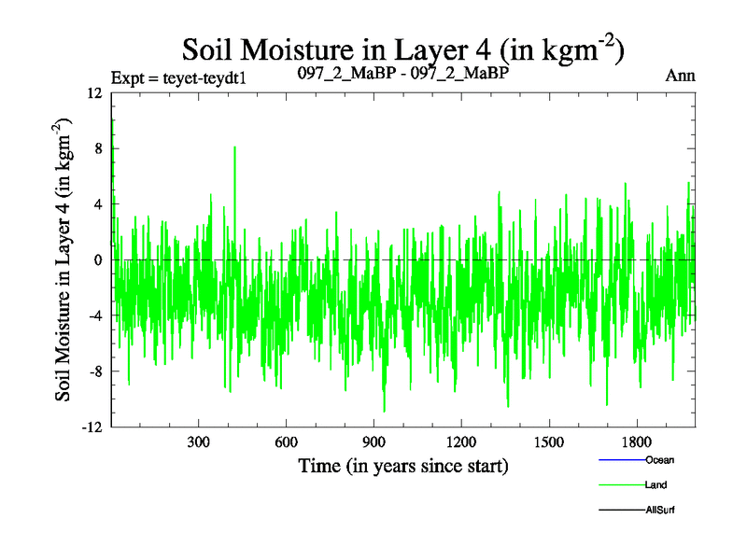Click the Ann label at top right

click(x=680, y=77)
